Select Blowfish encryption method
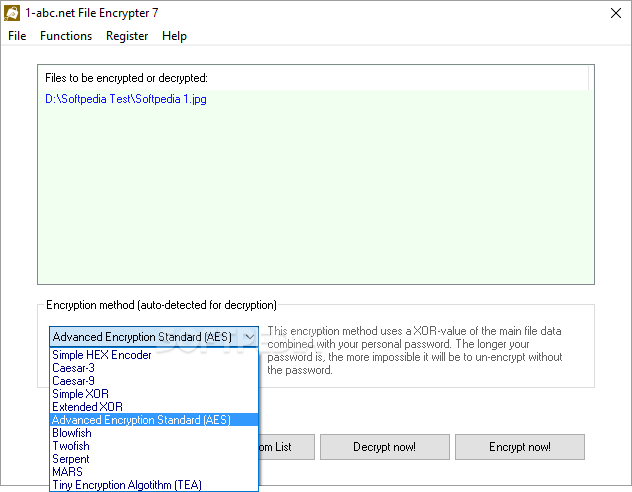Screen dimensions: 632x492 pos(154,433)
